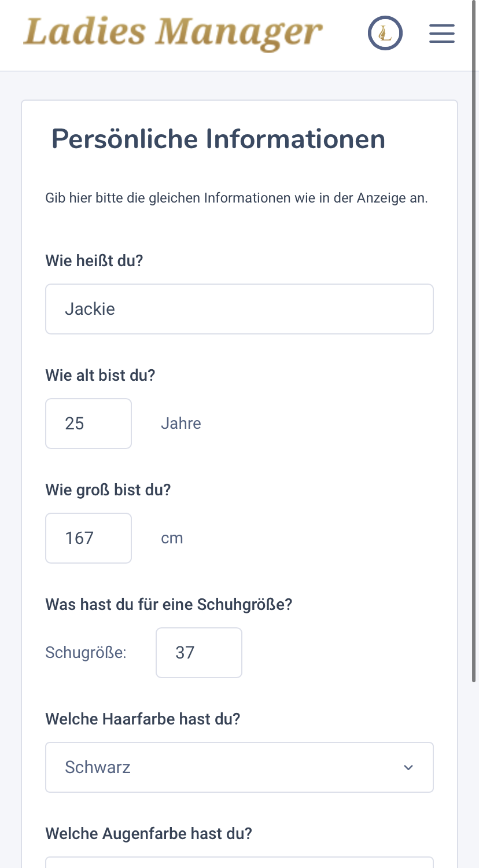Click the 'Wie alt bist du?' label
Screen dimensions: 479x868
click(x=101, y=375)
